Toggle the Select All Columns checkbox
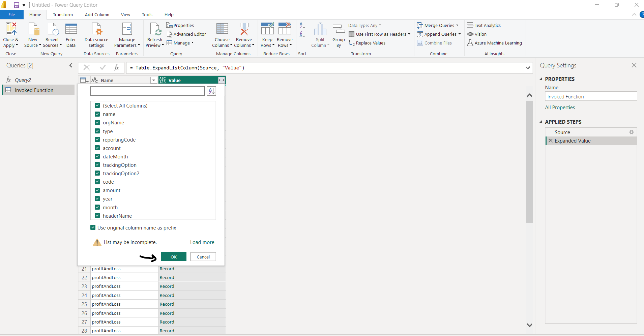 coord(97,105)
